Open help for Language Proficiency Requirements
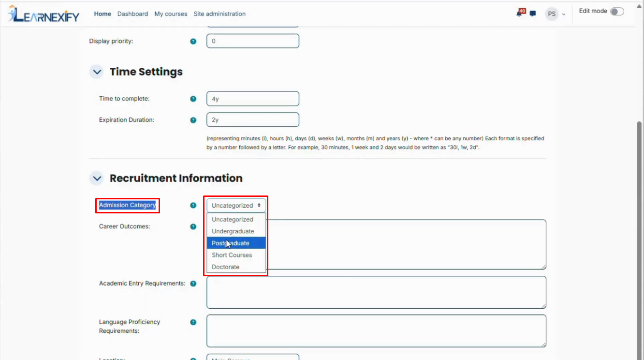 [x=193, y=322]
